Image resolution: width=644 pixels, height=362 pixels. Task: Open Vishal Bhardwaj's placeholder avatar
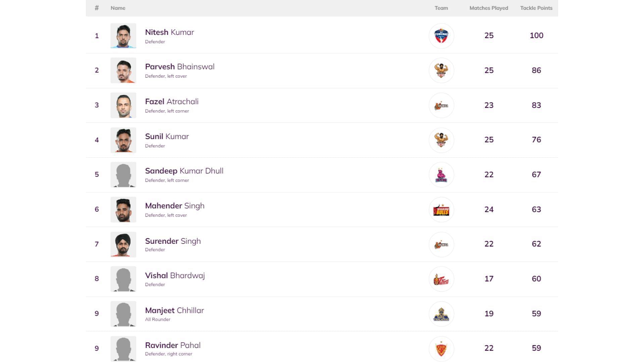coord(123,279)
